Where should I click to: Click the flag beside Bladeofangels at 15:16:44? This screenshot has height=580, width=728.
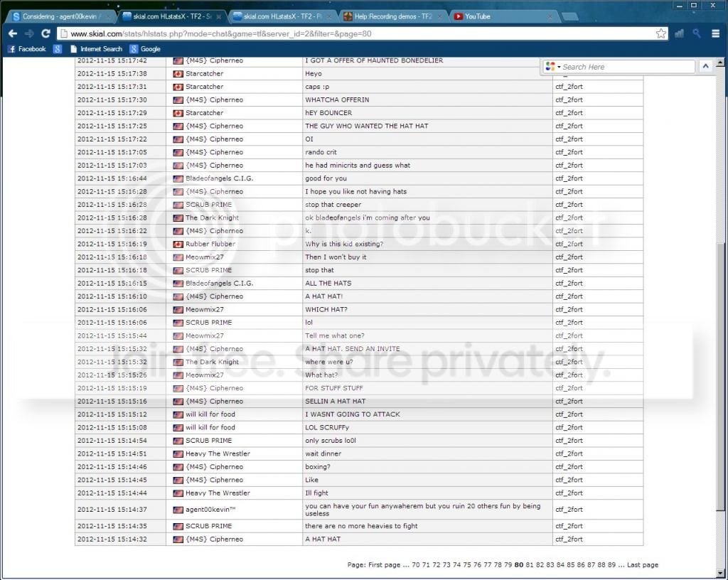click(x=178, y=178)
